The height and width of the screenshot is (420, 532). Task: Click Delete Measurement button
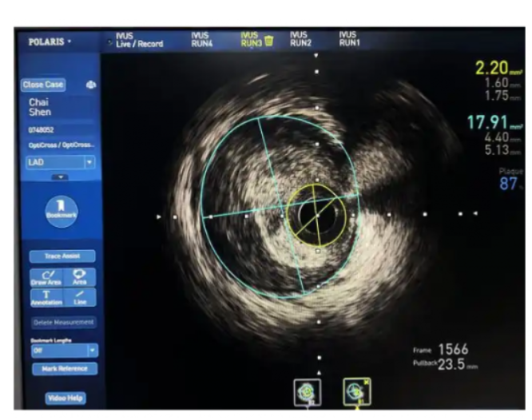63,323
